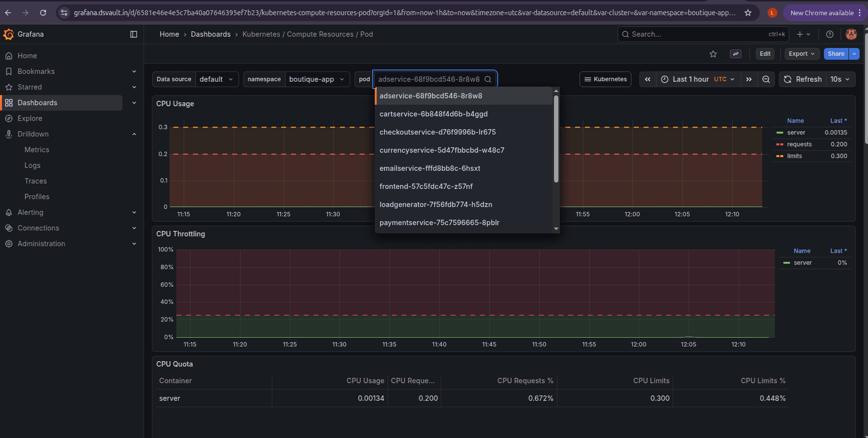The width and height of the screenshot is (868, 438).
Task: Open Metrics under Drilldown
Action: (37, 150)
